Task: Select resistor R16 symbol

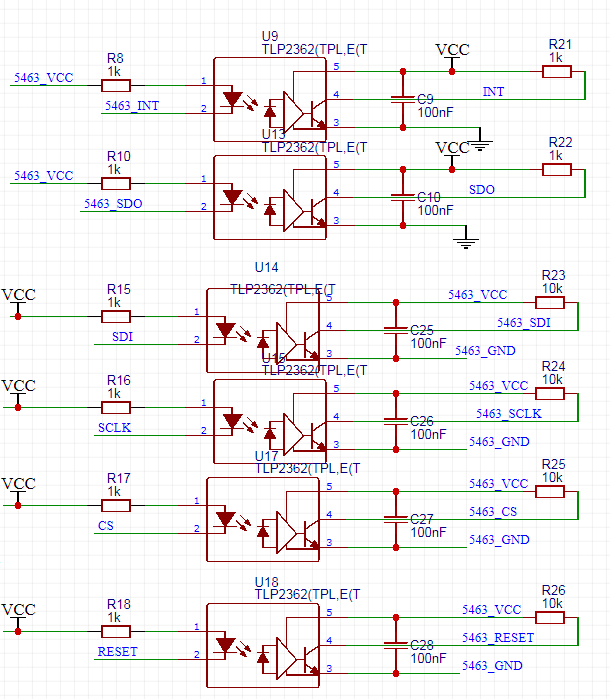Action: 116,407
